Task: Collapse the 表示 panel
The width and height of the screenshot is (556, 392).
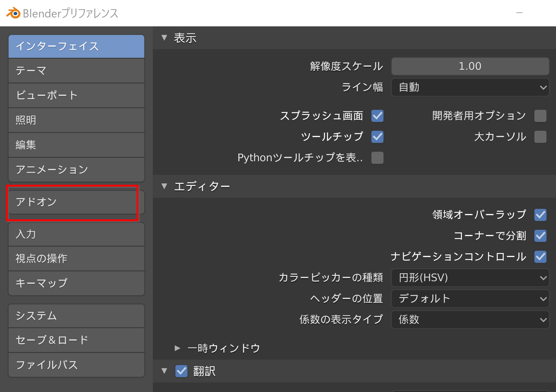Action: click(x=164, y=38)
